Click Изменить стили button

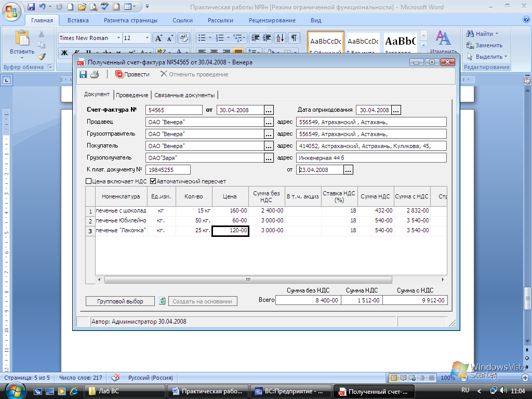[x=444, y=43]
